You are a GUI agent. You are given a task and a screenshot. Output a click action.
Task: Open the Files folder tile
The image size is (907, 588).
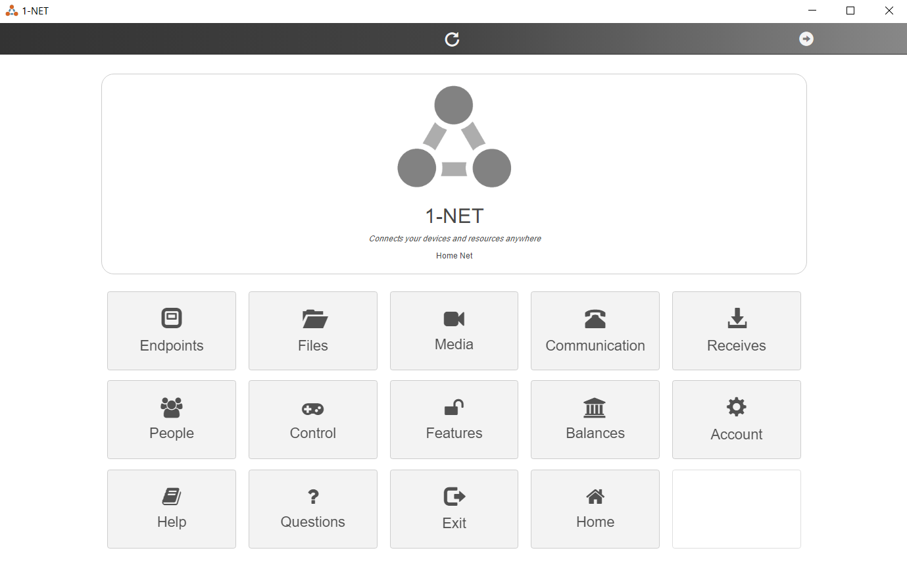pos(313,331)
